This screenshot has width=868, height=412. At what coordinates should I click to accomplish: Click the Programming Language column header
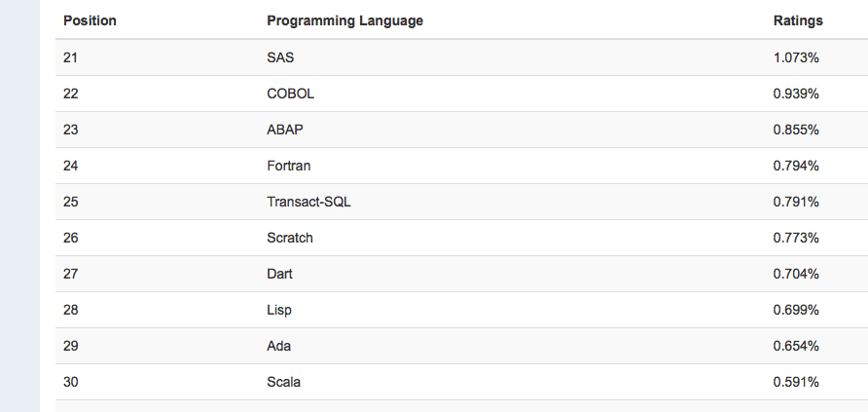point(344,20)
